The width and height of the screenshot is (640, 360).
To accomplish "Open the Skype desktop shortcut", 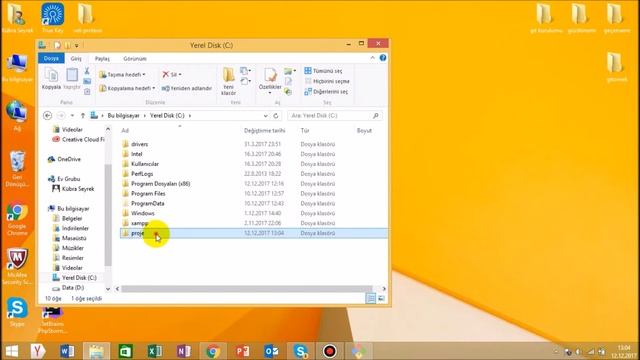I will tap(17, 312).
